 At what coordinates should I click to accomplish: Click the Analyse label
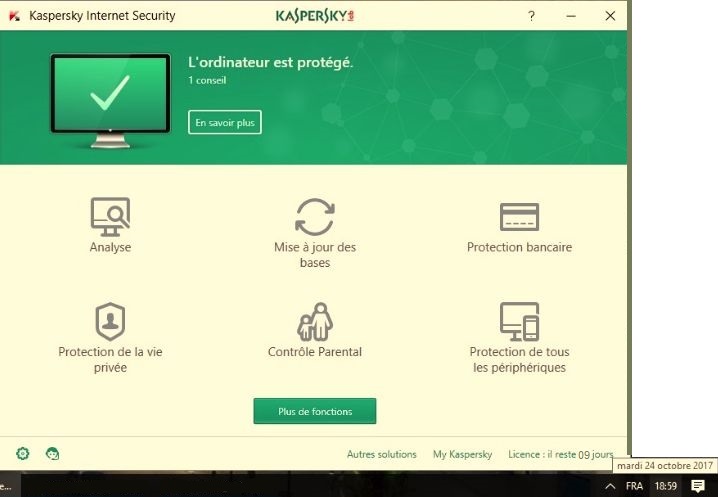click(110, 247)
